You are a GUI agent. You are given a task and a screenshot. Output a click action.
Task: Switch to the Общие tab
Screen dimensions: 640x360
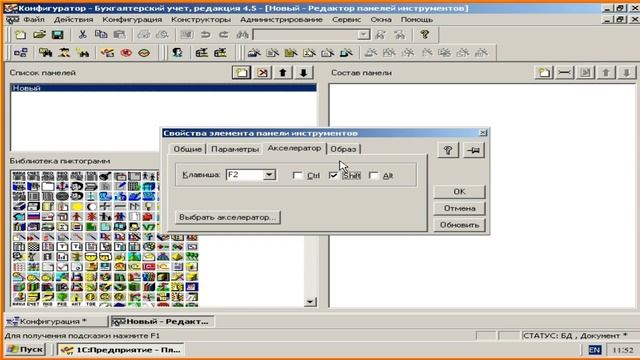[x=187, y=149]
